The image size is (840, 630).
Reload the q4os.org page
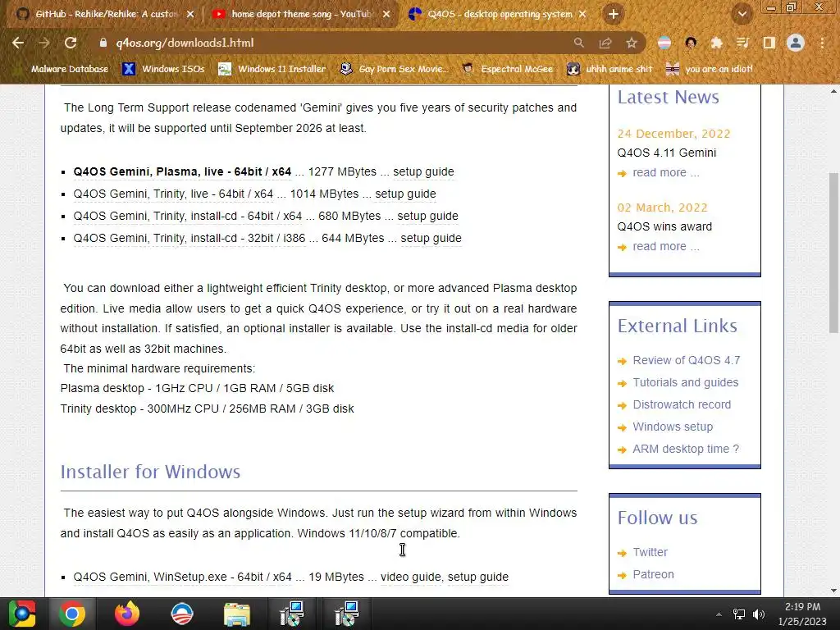pyautogui.click(x=71, y=43)
